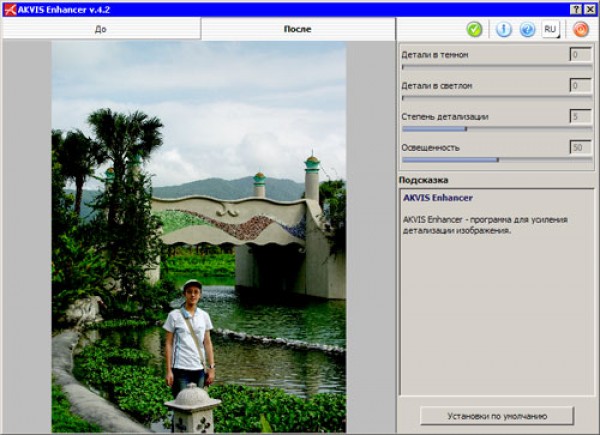Click the title bar question mark button
This screenshot has width=600, height=435.
[x=576, y=10]
